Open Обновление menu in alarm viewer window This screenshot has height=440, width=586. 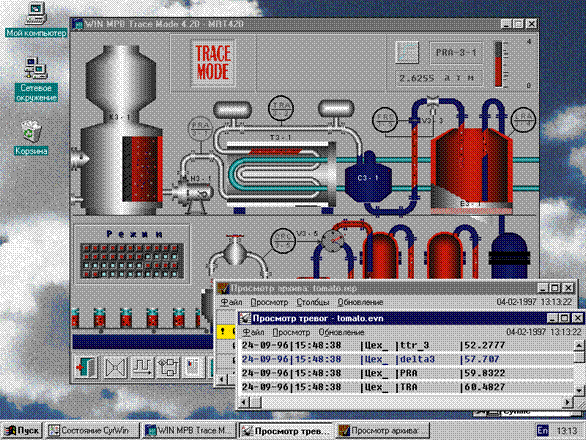[341, 332]
